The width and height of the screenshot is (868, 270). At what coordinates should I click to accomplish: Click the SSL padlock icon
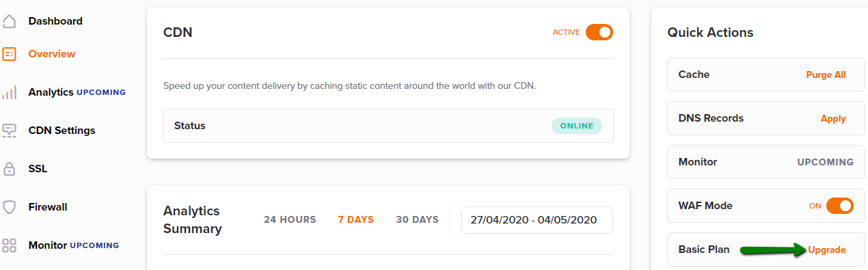[x=9, y=169]
